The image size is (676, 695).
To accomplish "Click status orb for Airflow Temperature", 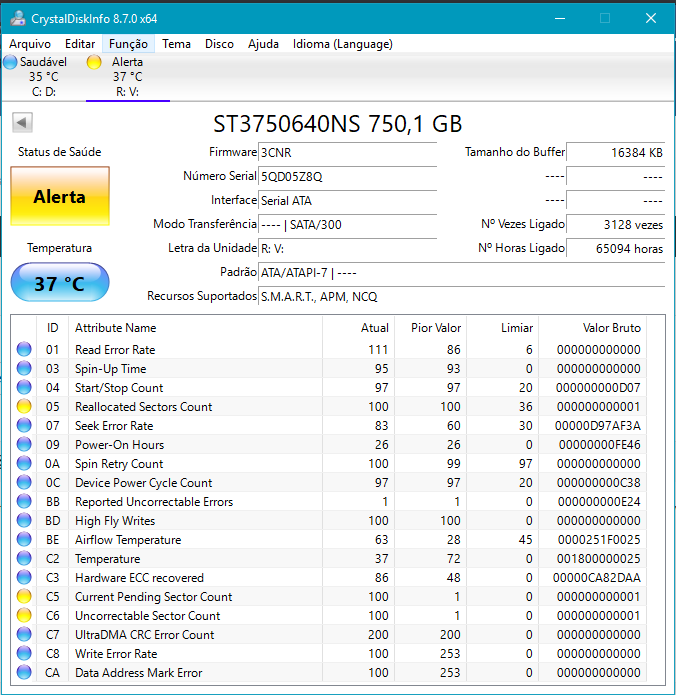I will coord(24,539).
